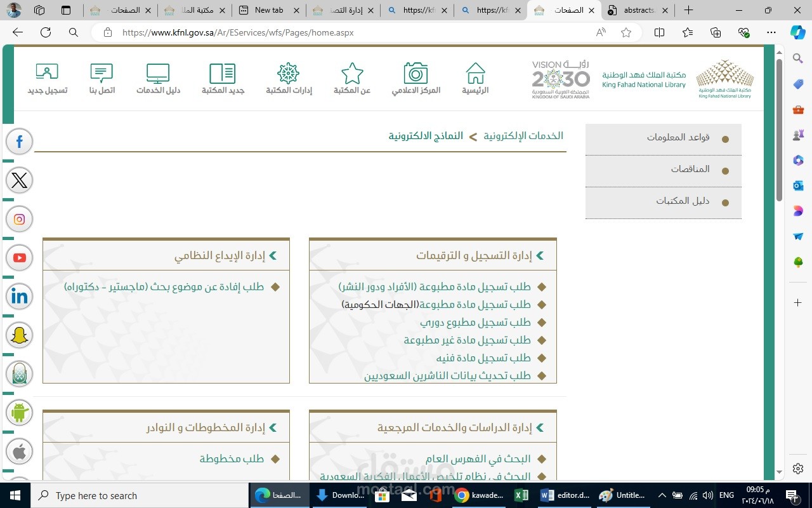Open the Apple app icon
Screen dimensions: 812x508
19,451
